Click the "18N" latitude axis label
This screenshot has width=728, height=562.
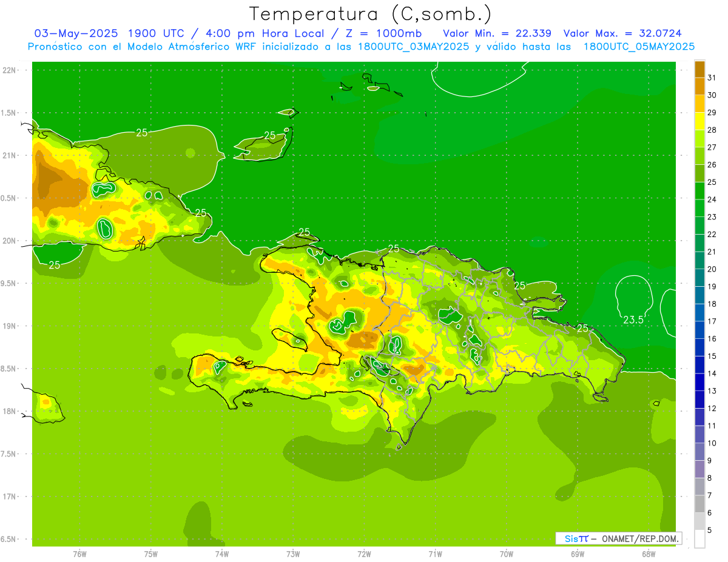point(9,411)
